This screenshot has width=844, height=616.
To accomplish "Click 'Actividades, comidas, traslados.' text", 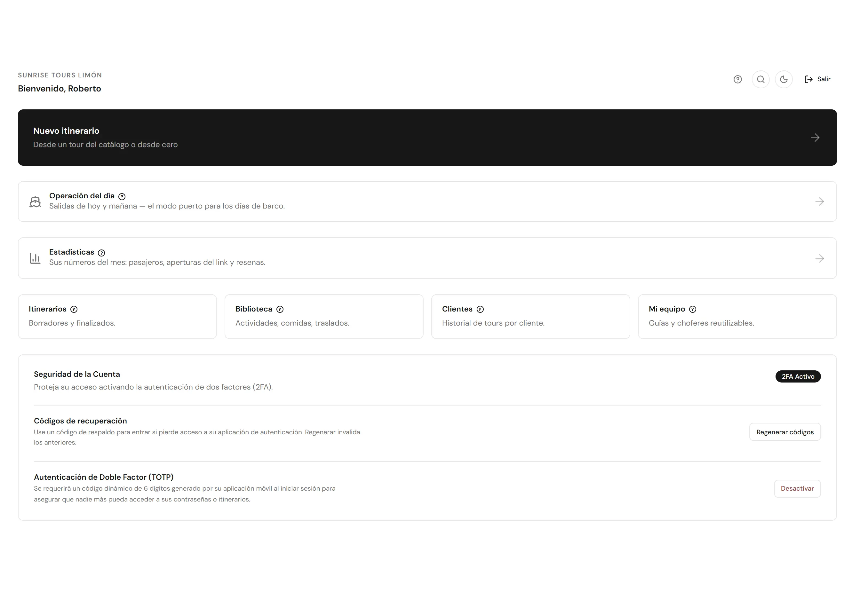I will [x=292, y=323].
